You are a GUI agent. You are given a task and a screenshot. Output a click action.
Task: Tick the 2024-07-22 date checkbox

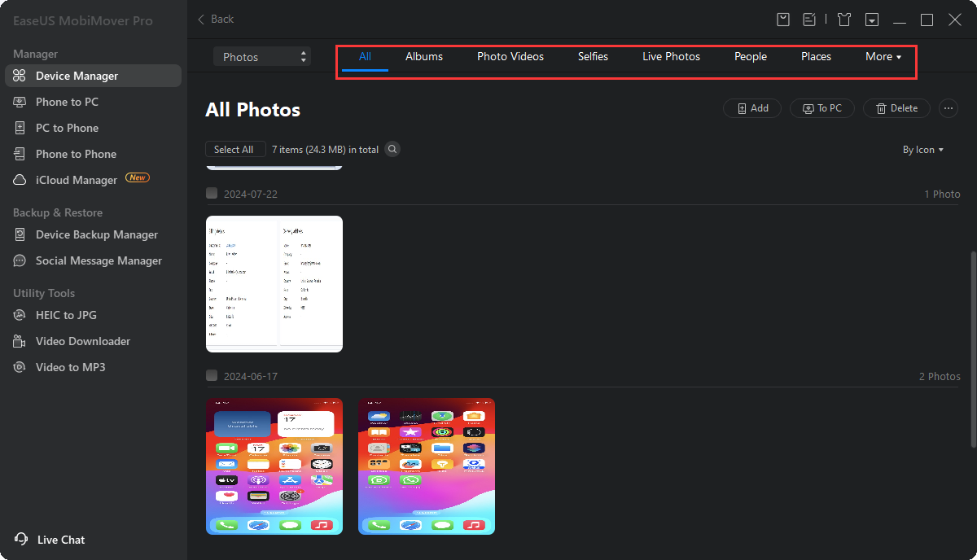pyautogui.click(x=212, y=194)
